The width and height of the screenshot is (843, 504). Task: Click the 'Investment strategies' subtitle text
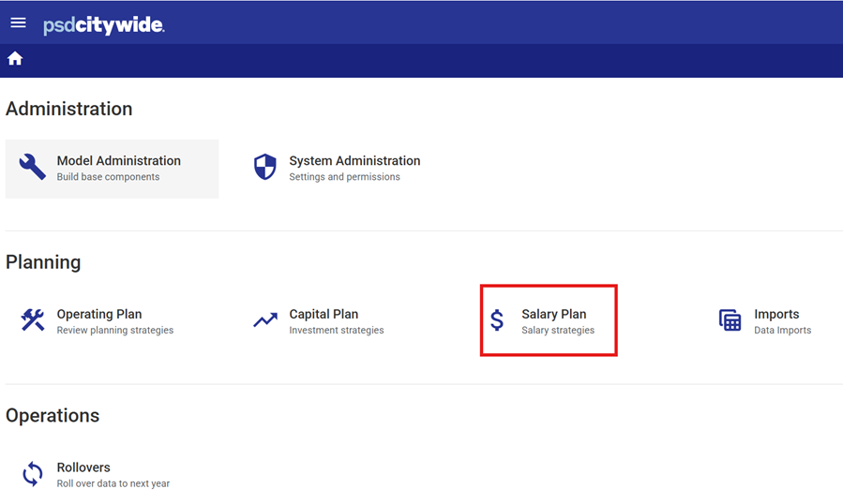(x=337, y=330)
